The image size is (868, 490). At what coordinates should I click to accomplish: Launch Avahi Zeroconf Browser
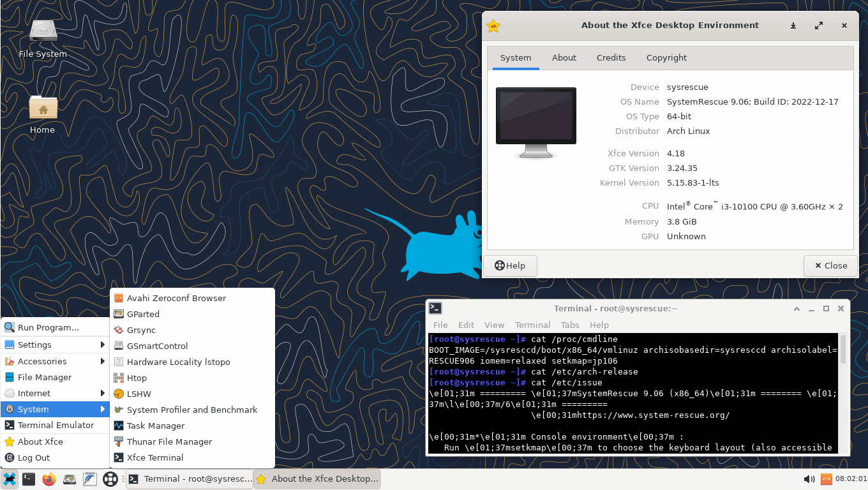pos(192,298)
